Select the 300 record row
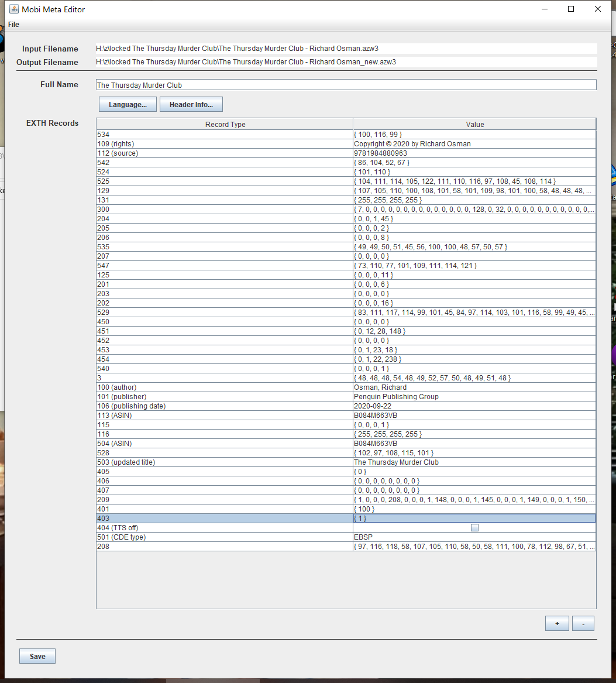 (346, 210)
